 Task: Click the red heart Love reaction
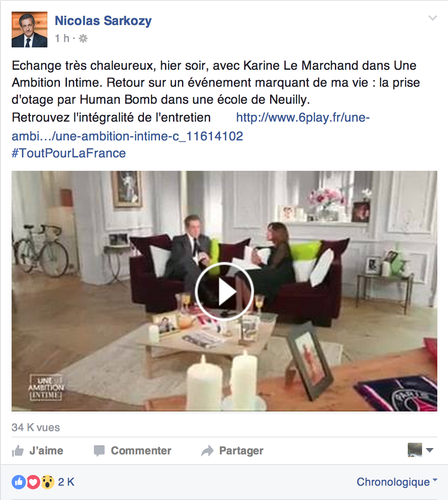pos(33,482)
